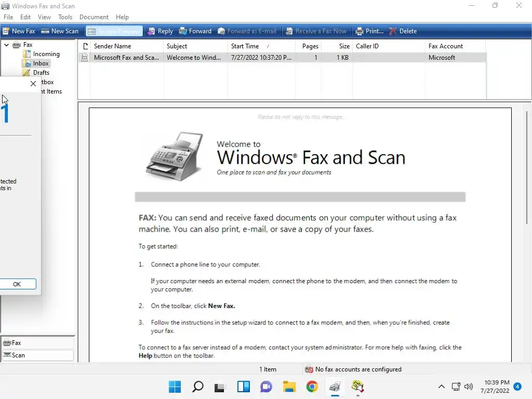Launch Google Chrome from taskbar

pos(312,387)
